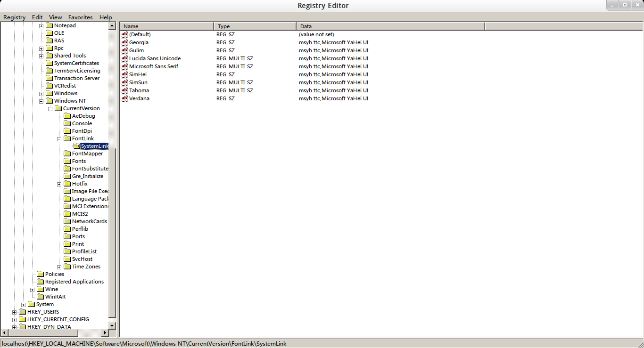Expand the HKEY_USERS hive
This screenshot has height=348, width=644.
pos(14,312)
